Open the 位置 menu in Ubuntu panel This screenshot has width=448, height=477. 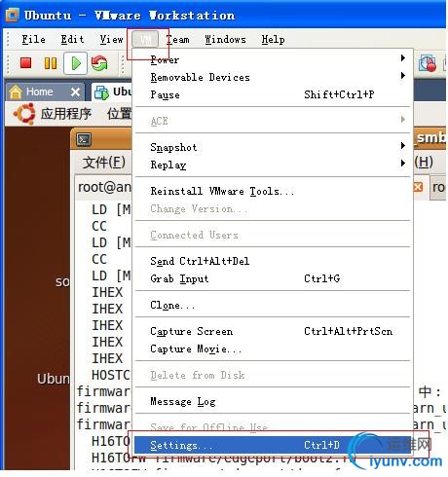pos(119,114)
